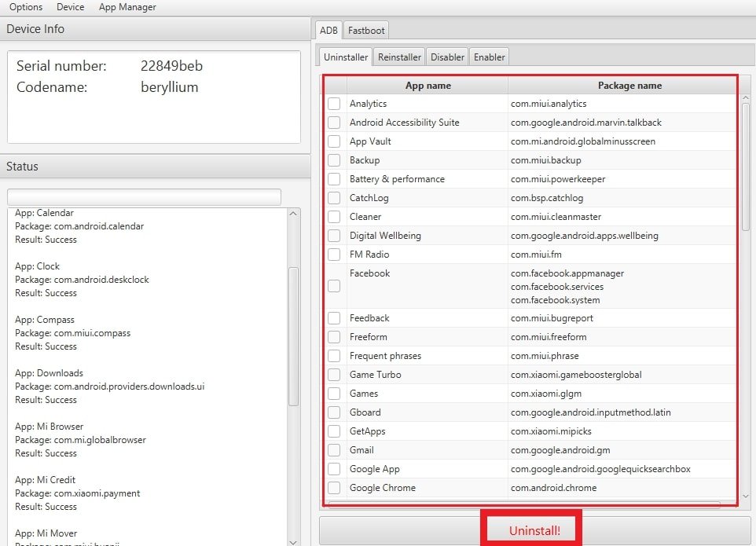The image size is (756, 546).
Task: Tick the Frequent phrases checkbox
Action: [x=334, y=356]
